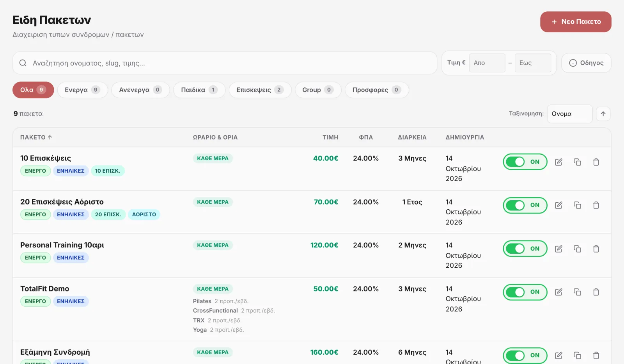Image resolution: width=624 pixels, height=364 pixels.
Task: Create a new package with Νεο Πακετο
Action: point(576,22)
